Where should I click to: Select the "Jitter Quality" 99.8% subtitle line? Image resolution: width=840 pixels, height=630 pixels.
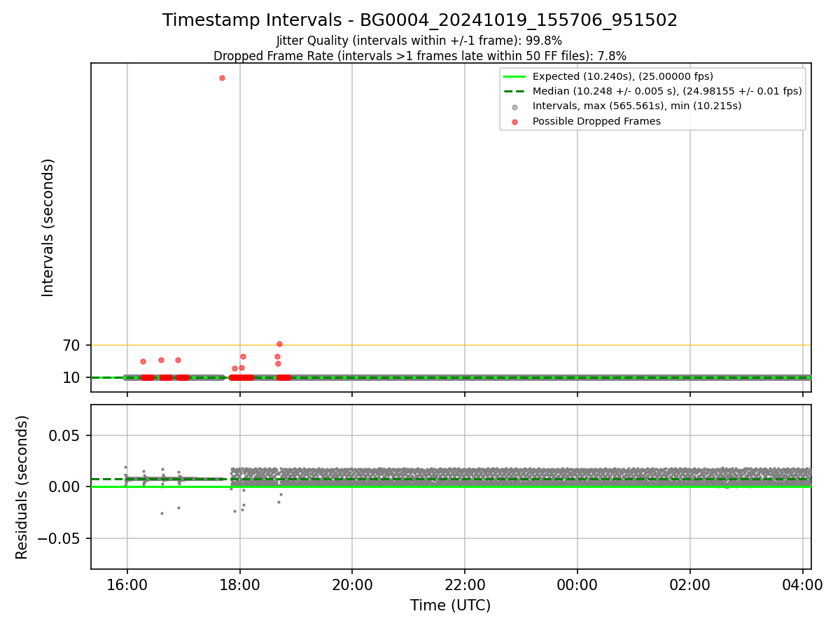click(419, 41)
